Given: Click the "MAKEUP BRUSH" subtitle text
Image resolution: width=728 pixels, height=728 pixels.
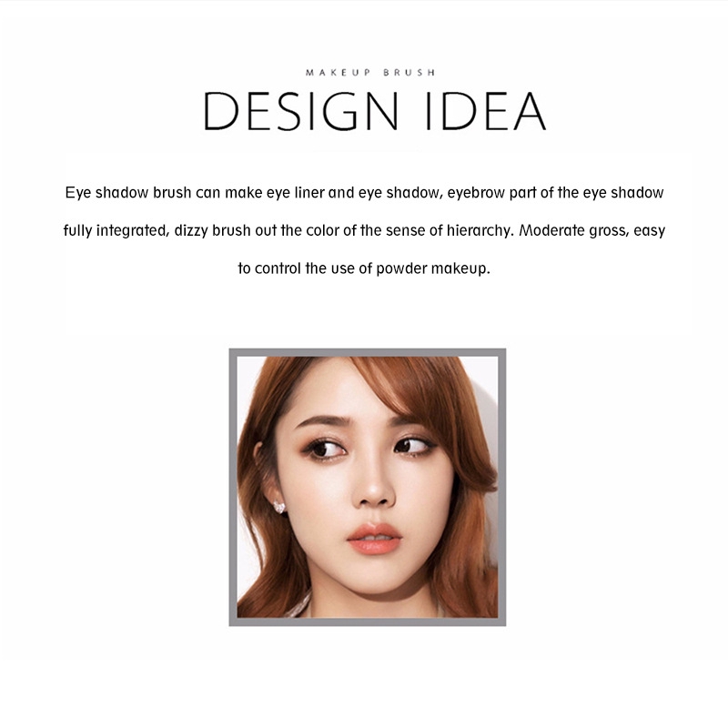Looking at the screenshot, I should [x=370, y=73].
